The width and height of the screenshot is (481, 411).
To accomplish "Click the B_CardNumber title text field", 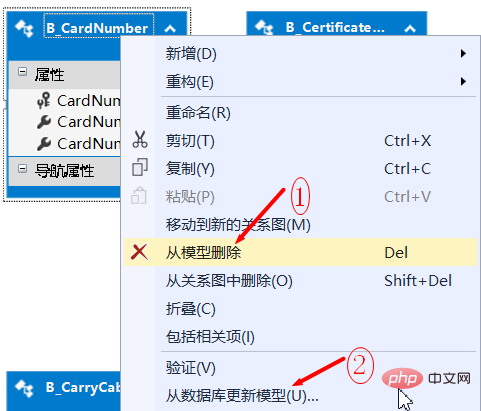I will point(99,28).
